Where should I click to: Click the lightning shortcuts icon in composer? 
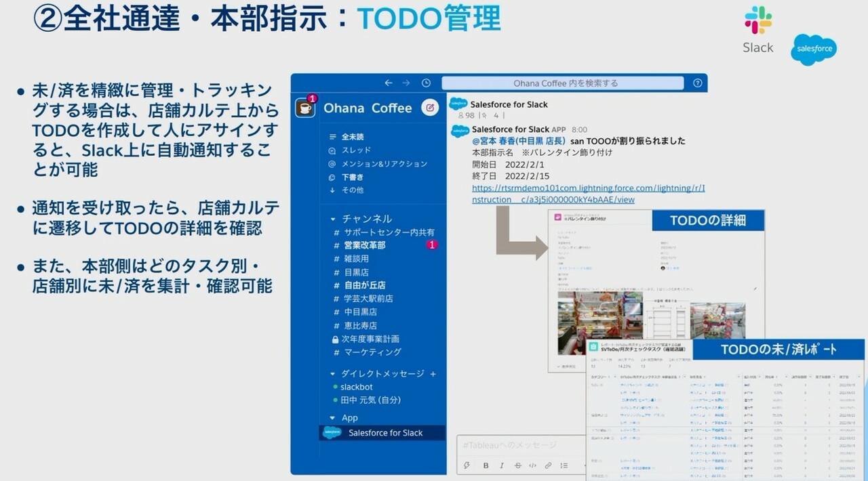467,465
